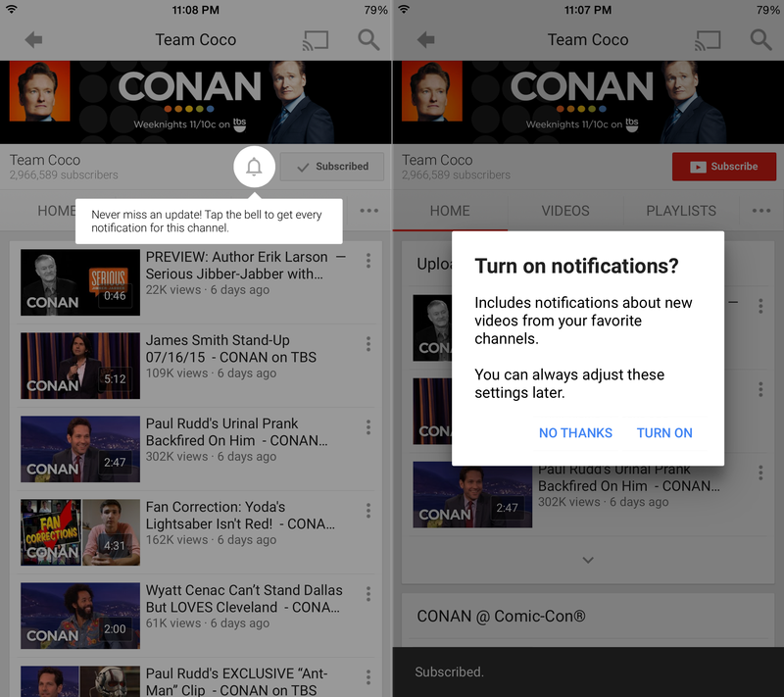Play Paul Rudd's Urinal Prank thumbnail, left screen
The height and width of the screenshot is (697, 784).
(80, 449)
